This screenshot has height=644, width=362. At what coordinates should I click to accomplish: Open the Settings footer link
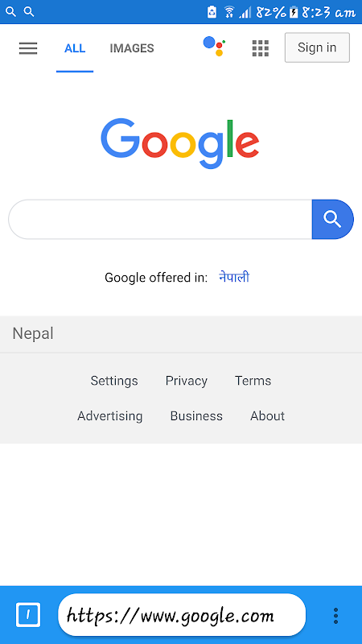point(114,381)
